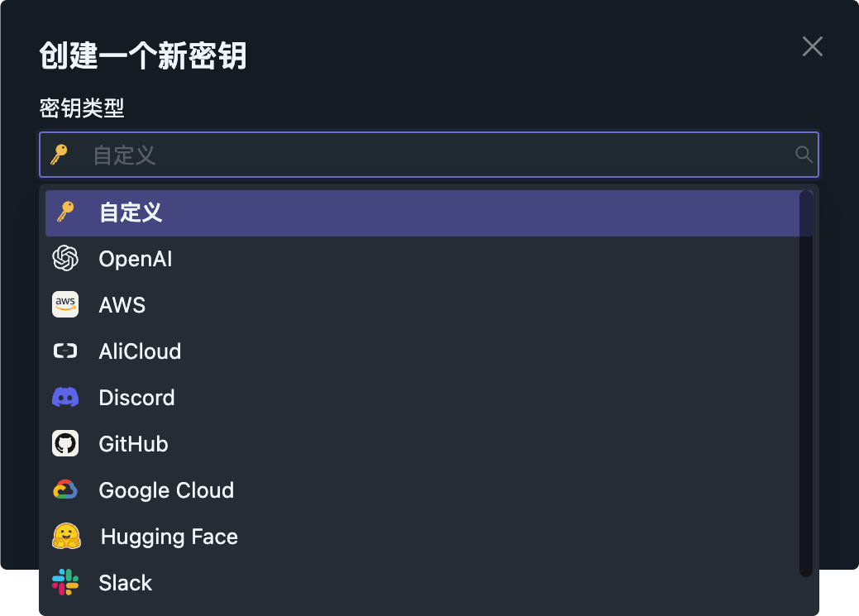Pick AWS as the key type

122,306
